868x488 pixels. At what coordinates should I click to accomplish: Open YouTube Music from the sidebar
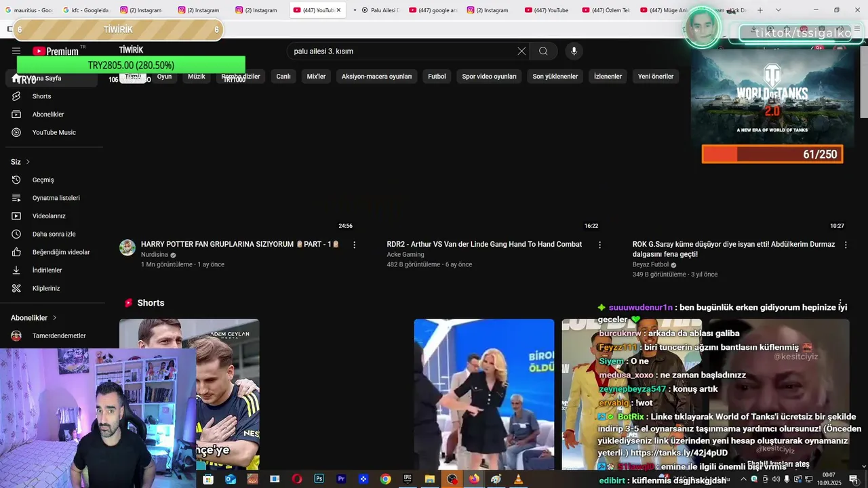(x=54, y=132)
